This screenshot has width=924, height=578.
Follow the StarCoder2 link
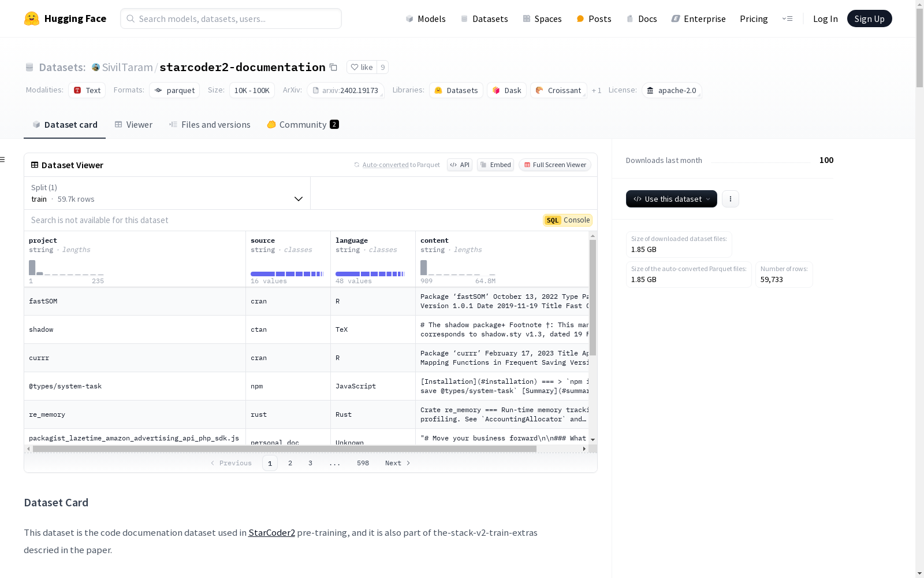272,532
